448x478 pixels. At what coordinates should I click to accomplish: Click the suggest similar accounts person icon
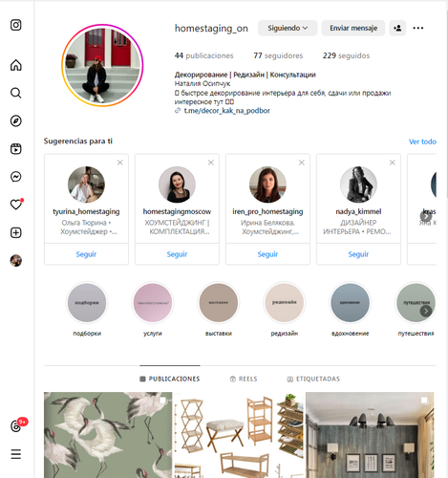click(397, 28)
